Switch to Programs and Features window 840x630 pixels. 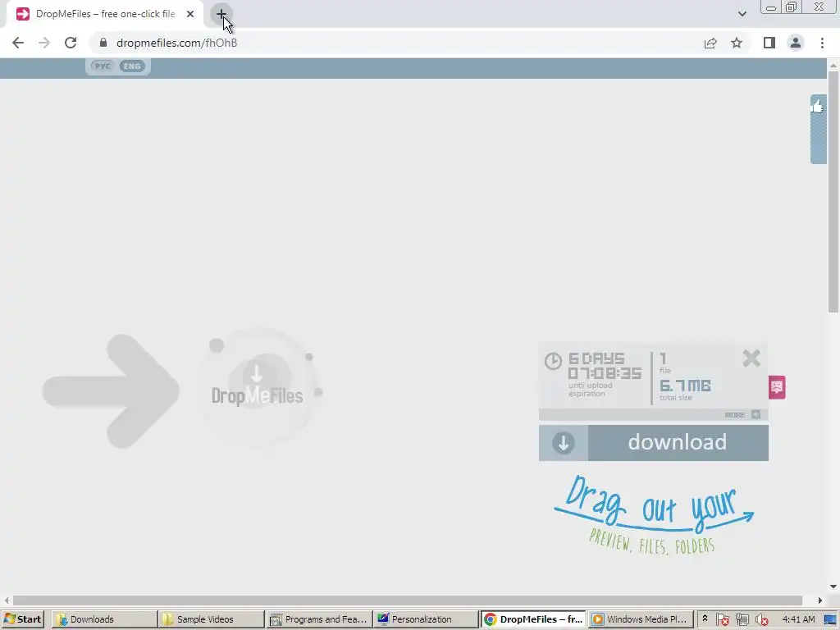pos(318,619)
